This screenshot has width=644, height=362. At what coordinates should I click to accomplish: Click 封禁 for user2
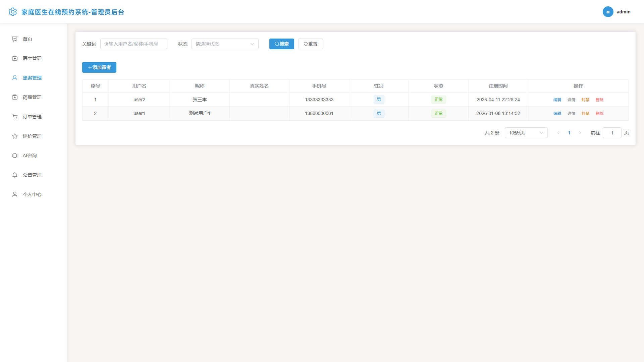[586, 100]
